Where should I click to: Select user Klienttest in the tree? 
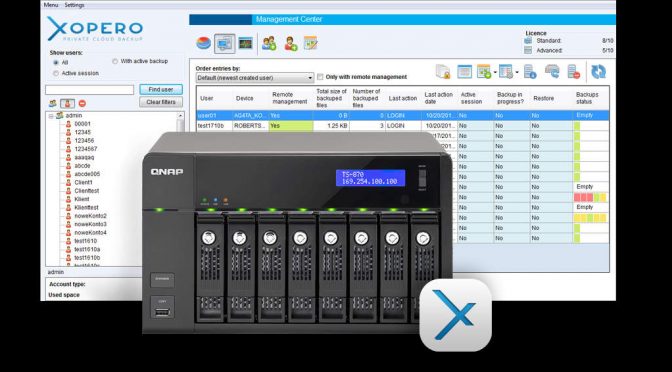click(86, 207)
